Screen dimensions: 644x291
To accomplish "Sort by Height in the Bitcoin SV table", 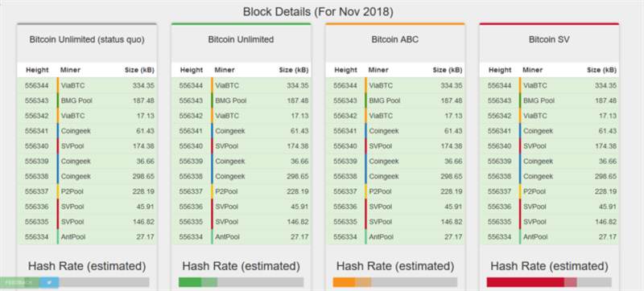I will [x=499, y=70].
